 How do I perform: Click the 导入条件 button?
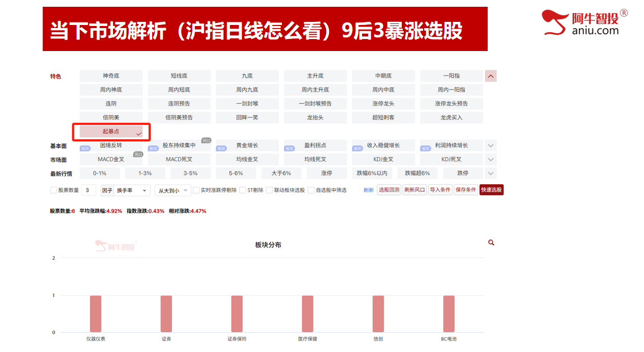click(x=440, y=190)
